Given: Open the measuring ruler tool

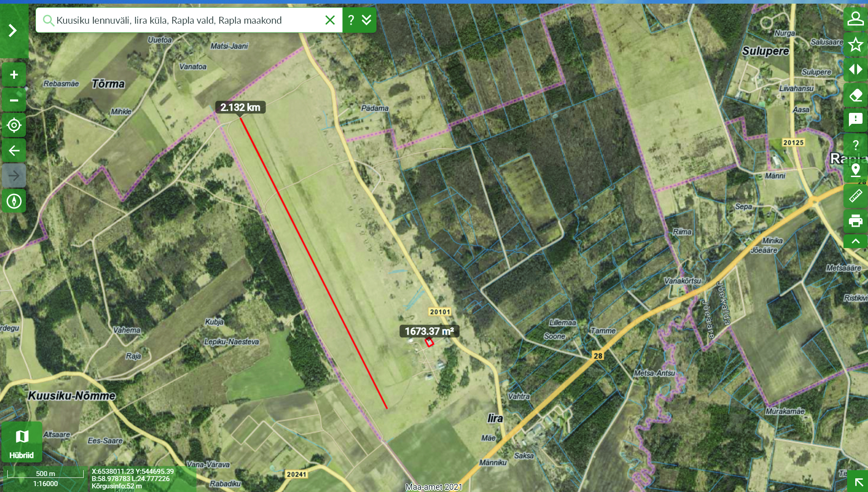Looking at the screenshot, I should (x=855, y=196).
